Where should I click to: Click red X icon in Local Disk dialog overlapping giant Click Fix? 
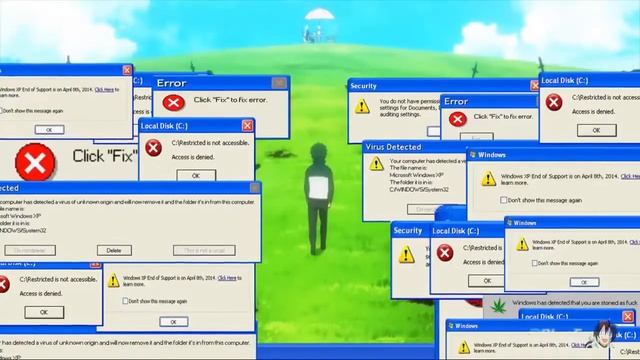[153, 148]
